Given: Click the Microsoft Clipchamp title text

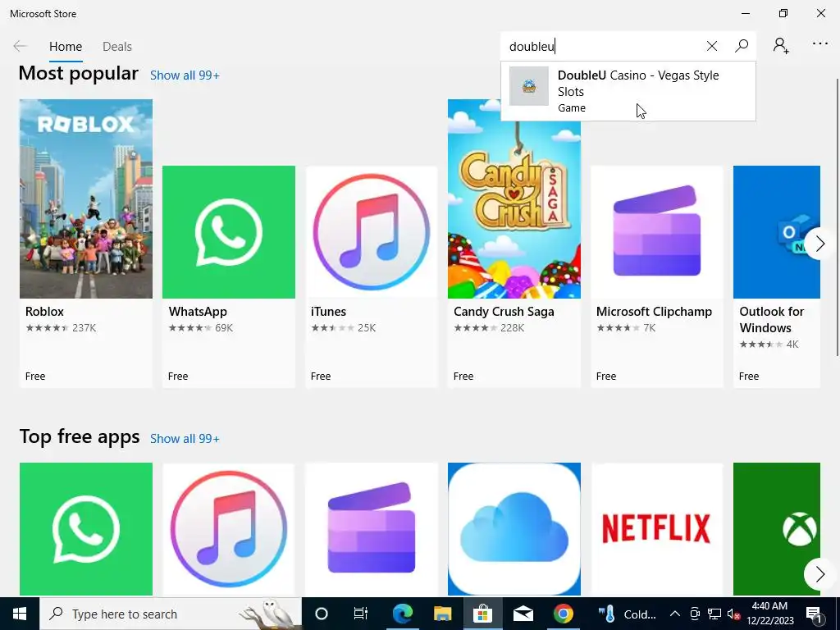Looking at the screenshot, I should [654, 311].
